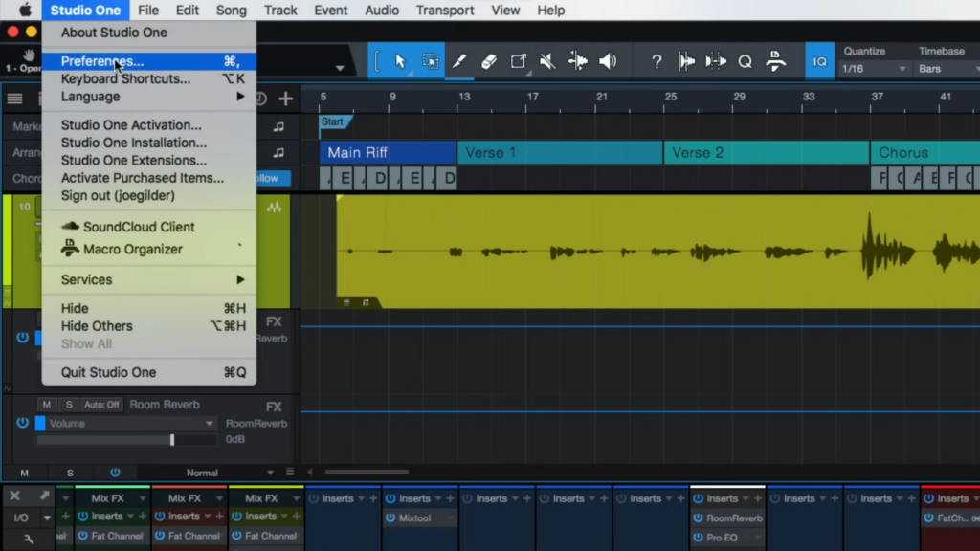Viewport: 980px width, 551px height.
Task: Select the Mute tool
Action: point(547,61)
